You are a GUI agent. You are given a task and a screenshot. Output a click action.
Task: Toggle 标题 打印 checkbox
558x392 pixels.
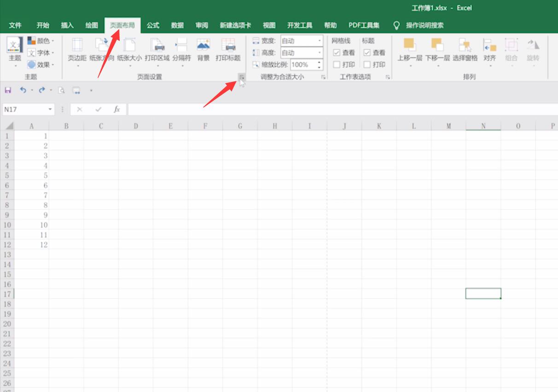click(x=367, y=65)
